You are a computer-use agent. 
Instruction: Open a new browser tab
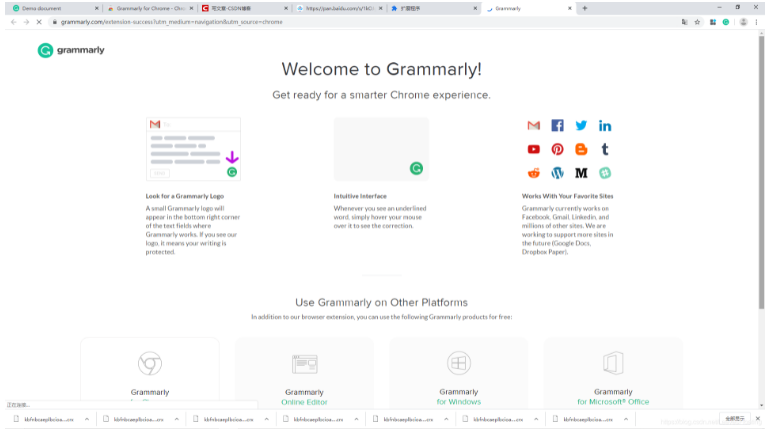585,8
